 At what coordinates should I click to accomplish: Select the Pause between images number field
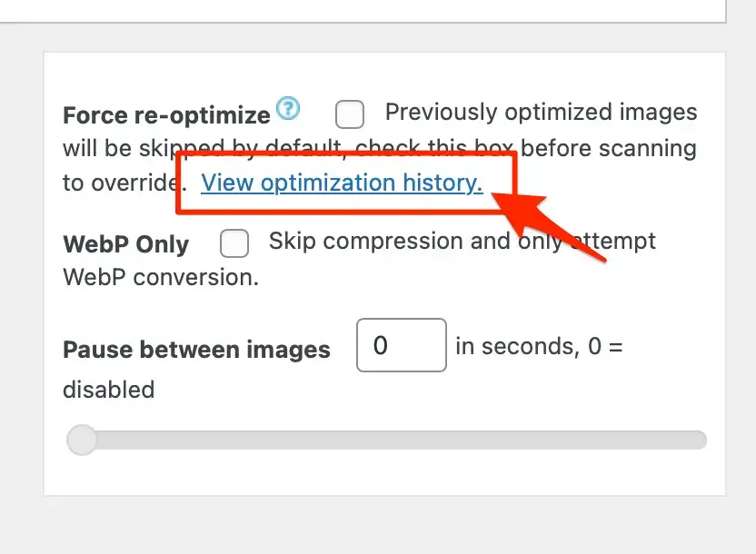401,346
